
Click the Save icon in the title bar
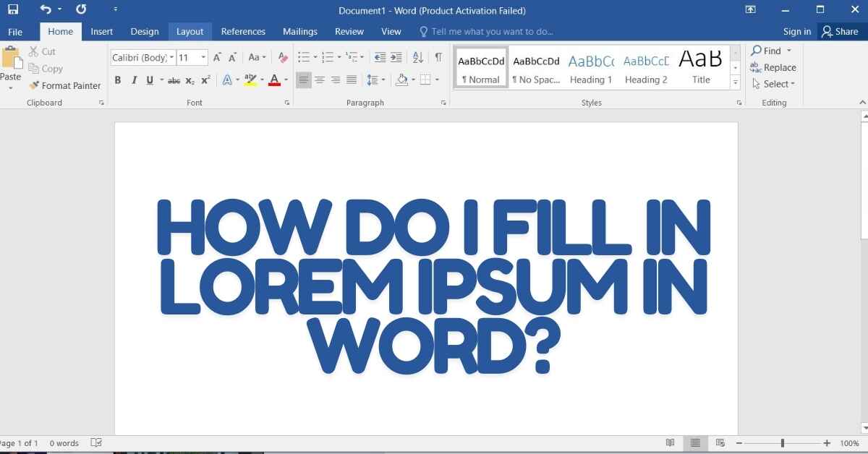(x=13, y=10)
